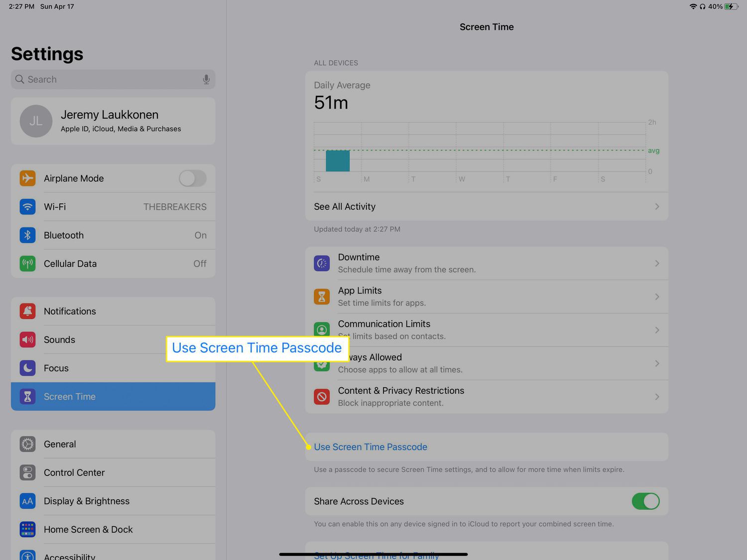Tap the Display & Brightness icon
The image size is (747, 560).
point(28,501)
